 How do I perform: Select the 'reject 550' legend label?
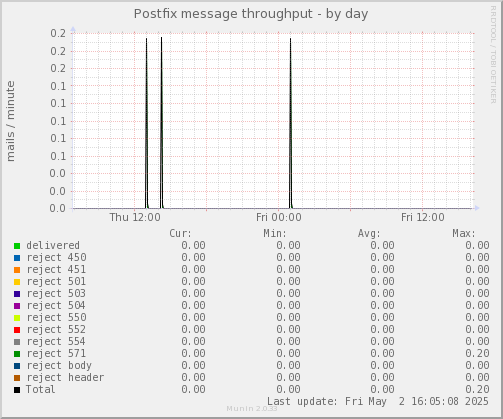point(56,317)
